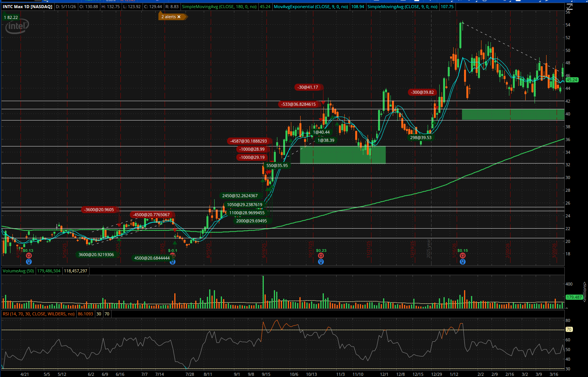Click the 12/29 date on the time axis
This screenshot has width=588, height=377.
click(437, 374)
